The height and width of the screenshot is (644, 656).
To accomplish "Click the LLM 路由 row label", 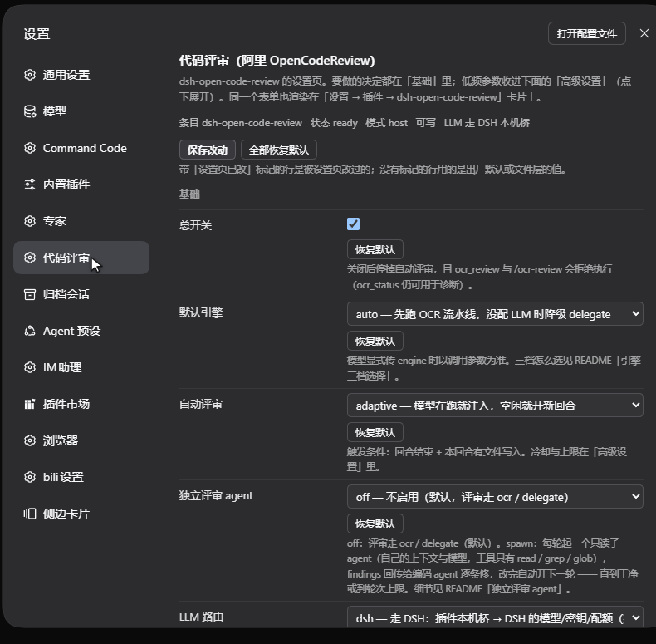I will click(x=201, y=617).
